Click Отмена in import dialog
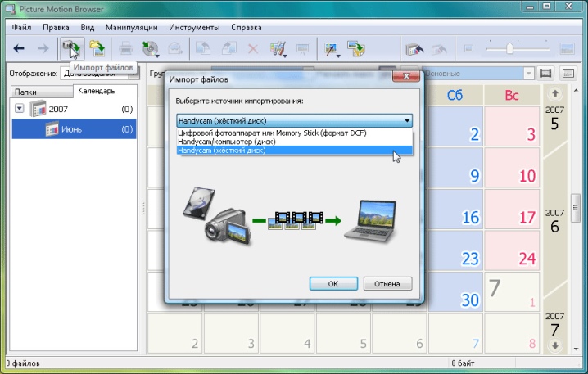Screen dimensions: 588x374 point(387,284)
